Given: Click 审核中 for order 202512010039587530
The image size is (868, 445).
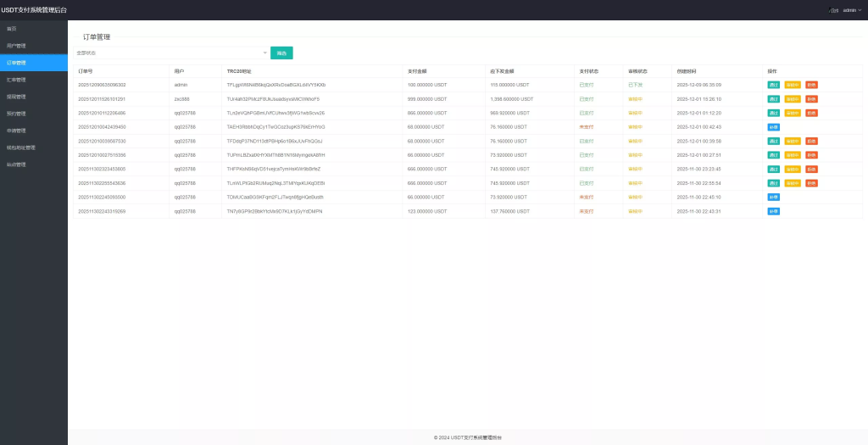Looking at the screenshot, I should tap(793, 142).
